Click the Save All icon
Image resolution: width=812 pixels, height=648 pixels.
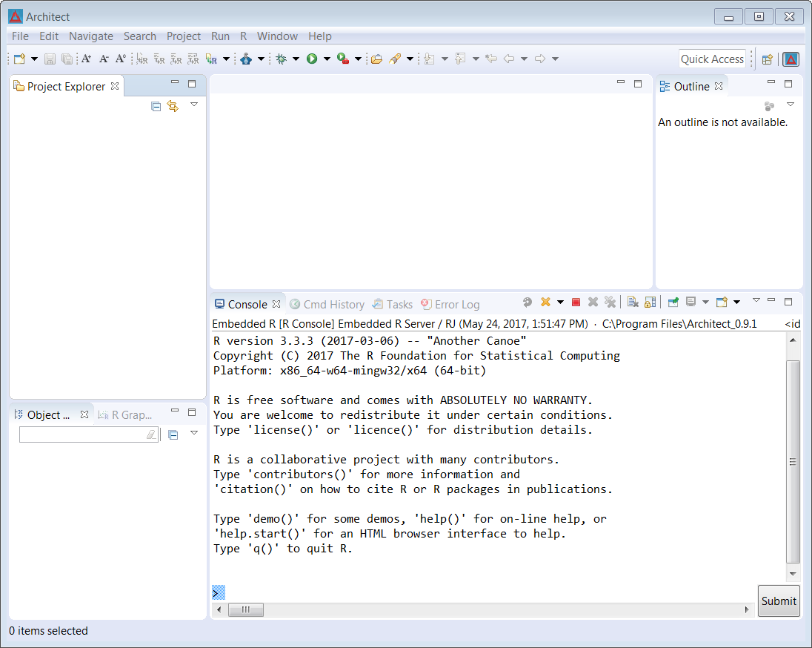coord(67,59)
